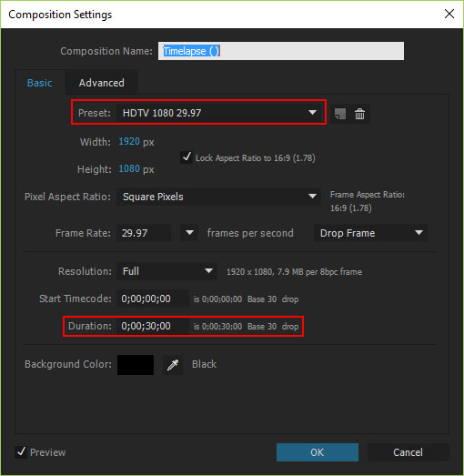The width and height of the screenshot is (464, 476).
Task: Open the Preset dropdown HDTV 1080 29.97
Action: coord(217,113)
